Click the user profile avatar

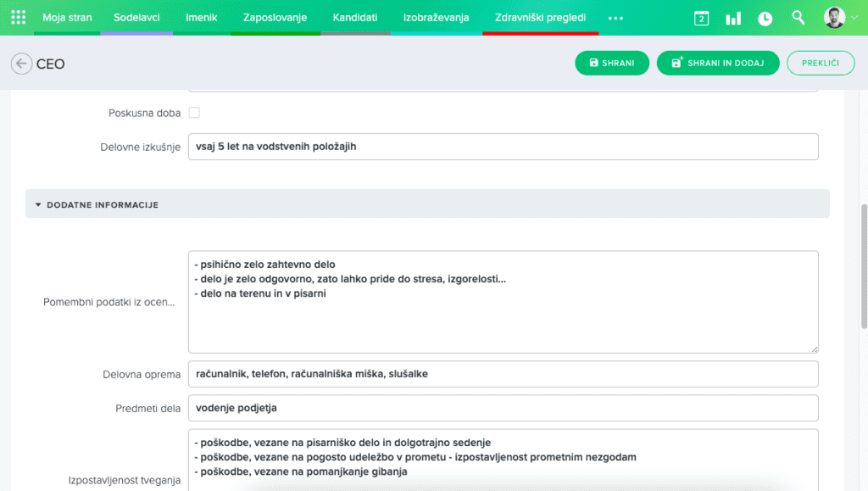834,18
